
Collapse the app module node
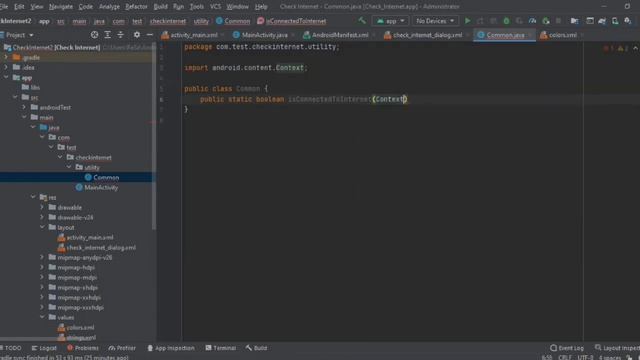(6, 77)
